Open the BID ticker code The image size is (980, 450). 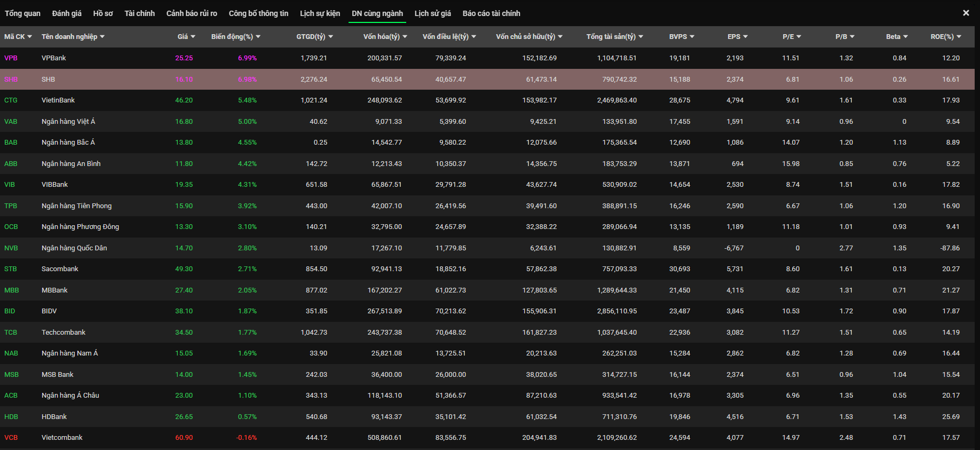pyautogui.click(x=10, y=311)
